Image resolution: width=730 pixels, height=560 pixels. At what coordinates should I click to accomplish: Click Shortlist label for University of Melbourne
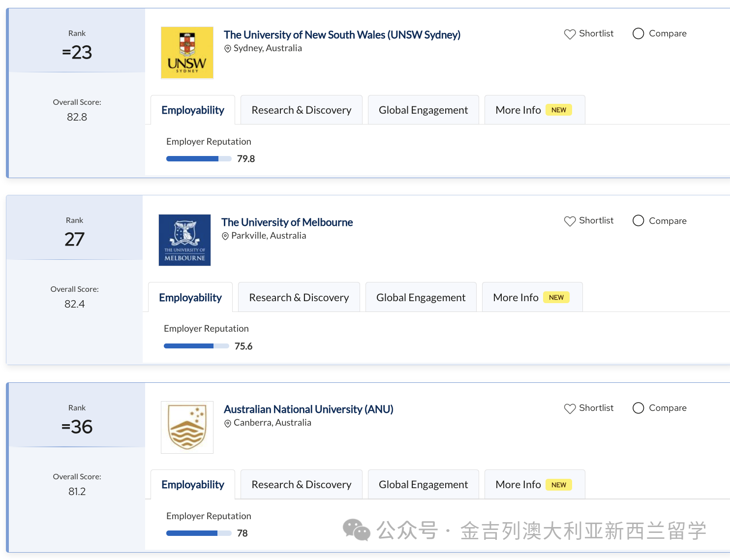596,220
